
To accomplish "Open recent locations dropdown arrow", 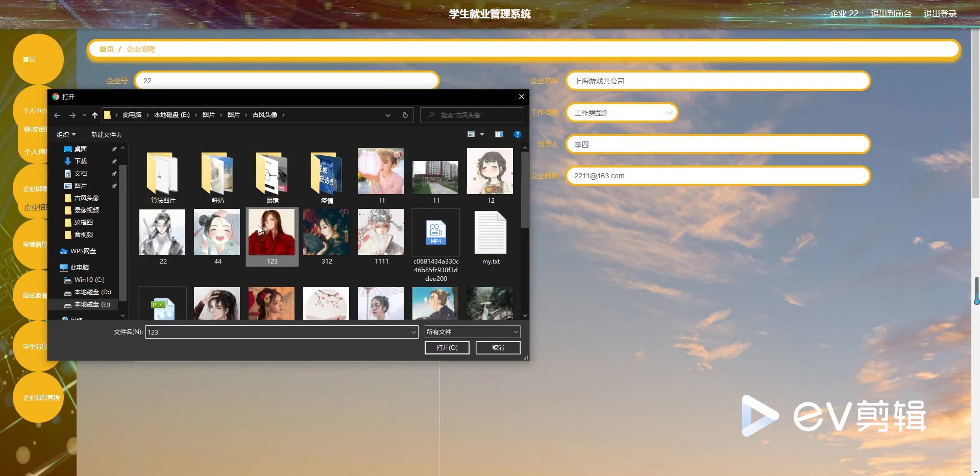I will pyautogui.click(x=84, y=115).
